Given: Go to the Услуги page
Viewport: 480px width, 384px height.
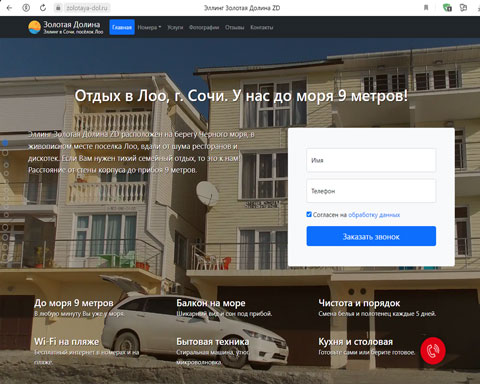Looking at the screenshot, I should click(175, 27).
